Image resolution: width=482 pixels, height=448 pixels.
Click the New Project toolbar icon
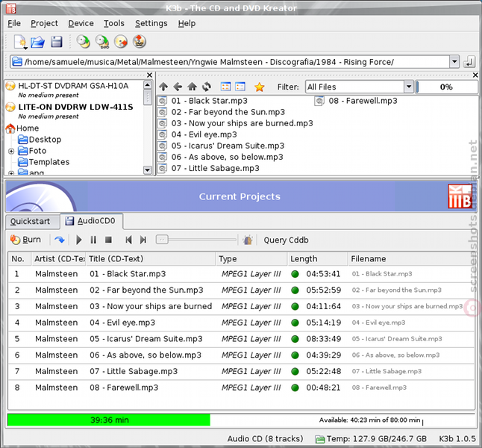coord(20,42)
